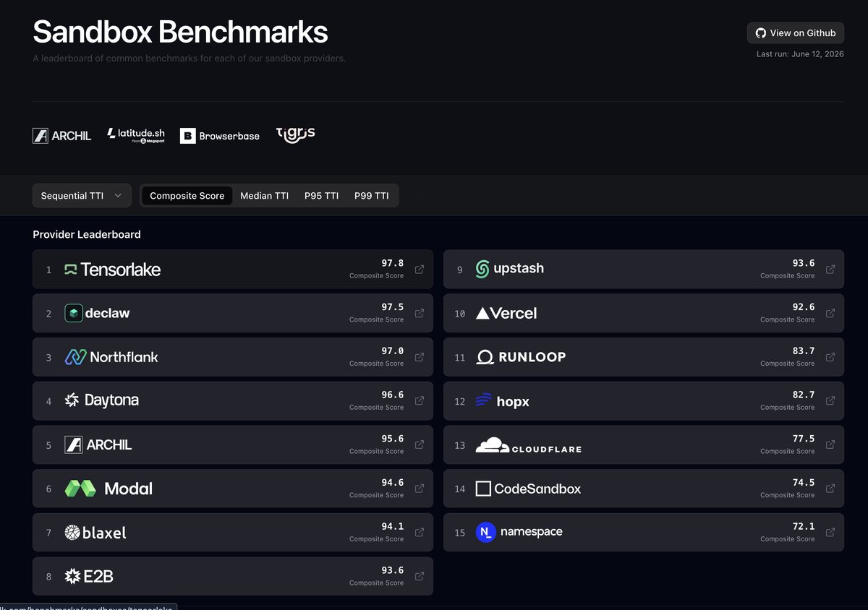Viewport: 868px width, 610px height.
Task: Open the declaw external link icon
Action: tap(420, 314)
